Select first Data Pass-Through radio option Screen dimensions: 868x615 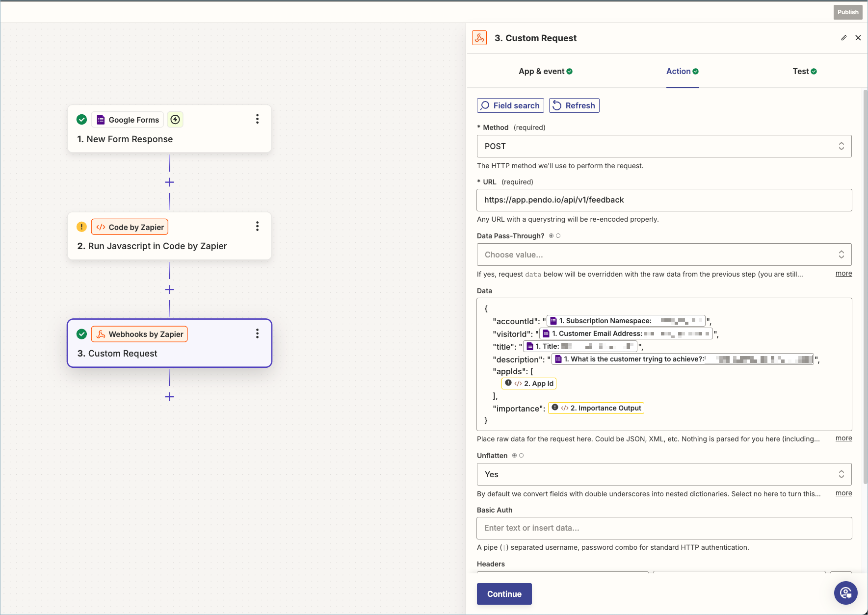pyautogui.click(x=552, y=236)
